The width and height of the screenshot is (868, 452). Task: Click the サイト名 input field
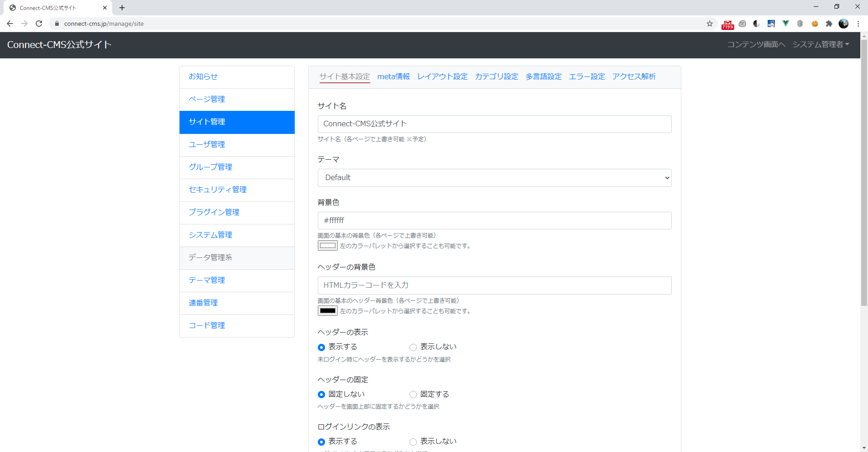coord(495,124)
